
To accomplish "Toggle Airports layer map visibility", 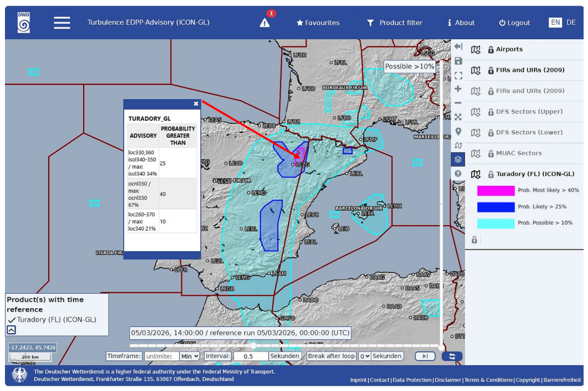I will [x=476, y=50].
